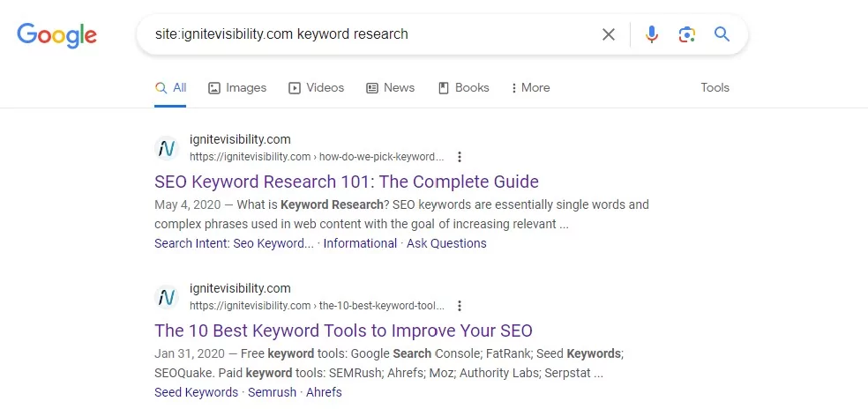The height and width of the screenshot is (416, 868).
Task: Open the Tools button
Action: tap(715, 87)
